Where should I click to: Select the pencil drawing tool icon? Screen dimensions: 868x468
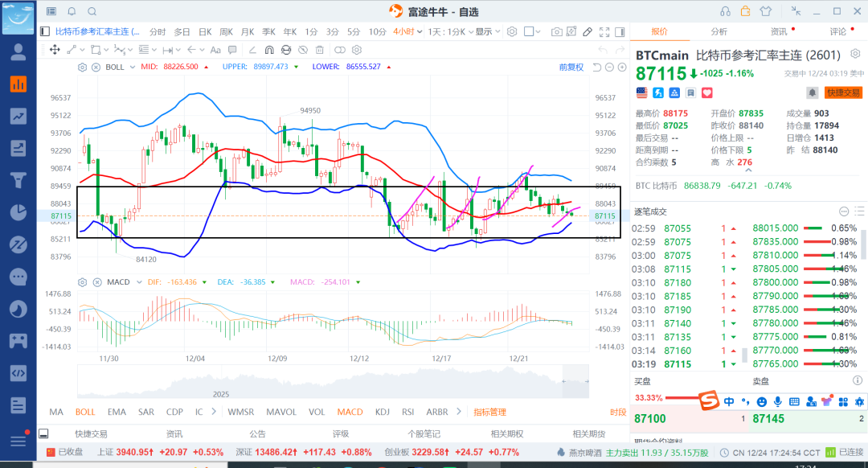pyautogui.click(x=588, y=31)
